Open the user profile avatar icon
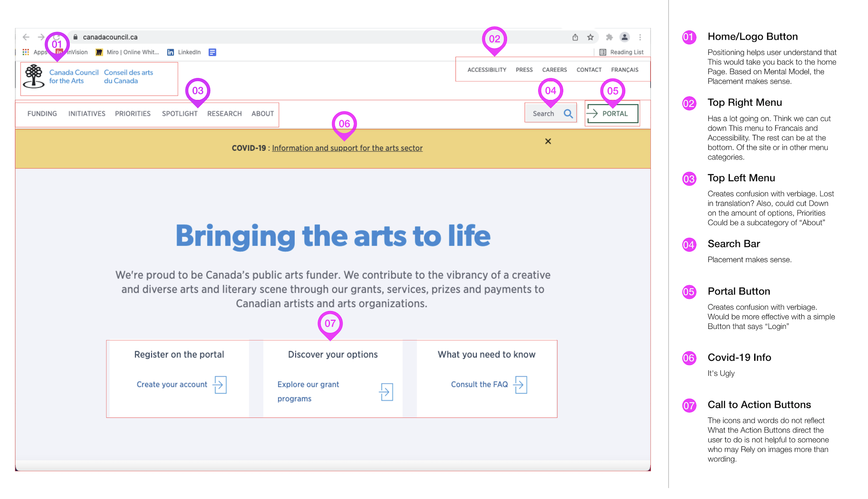This screenshot has height=499, width=868. (x=624, y=37)
